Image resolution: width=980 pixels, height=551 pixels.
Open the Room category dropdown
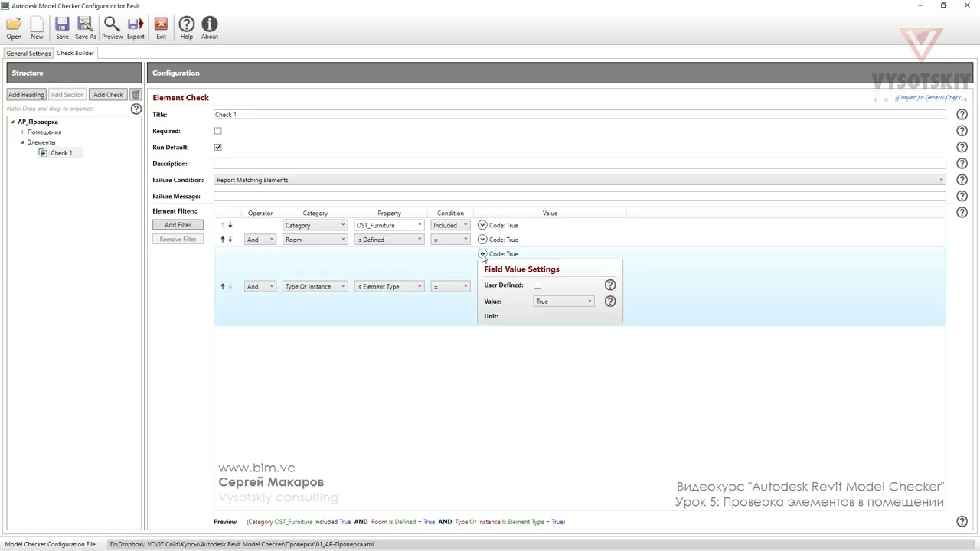pos(315,240)
